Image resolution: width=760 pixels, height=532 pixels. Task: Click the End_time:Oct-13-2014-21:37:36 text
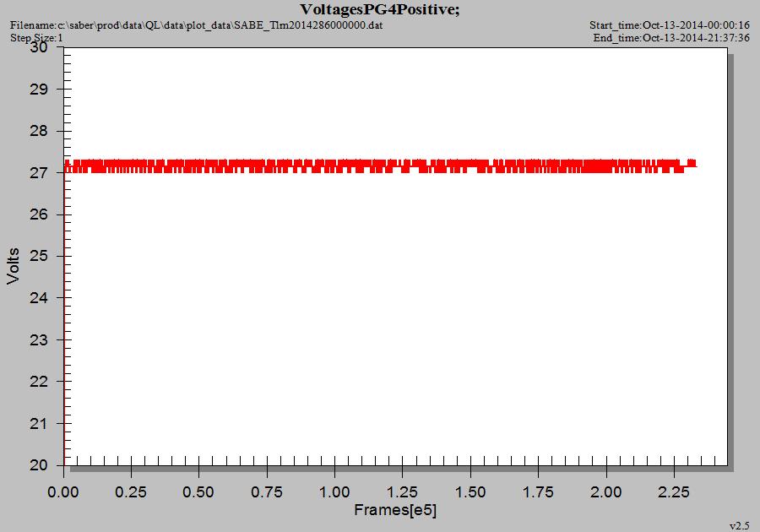coord(671,38)
